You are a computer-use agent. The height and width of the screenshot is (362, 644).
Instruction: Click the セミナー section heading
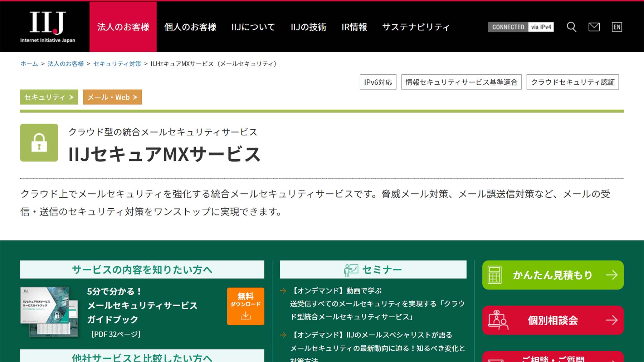point(373,269)
